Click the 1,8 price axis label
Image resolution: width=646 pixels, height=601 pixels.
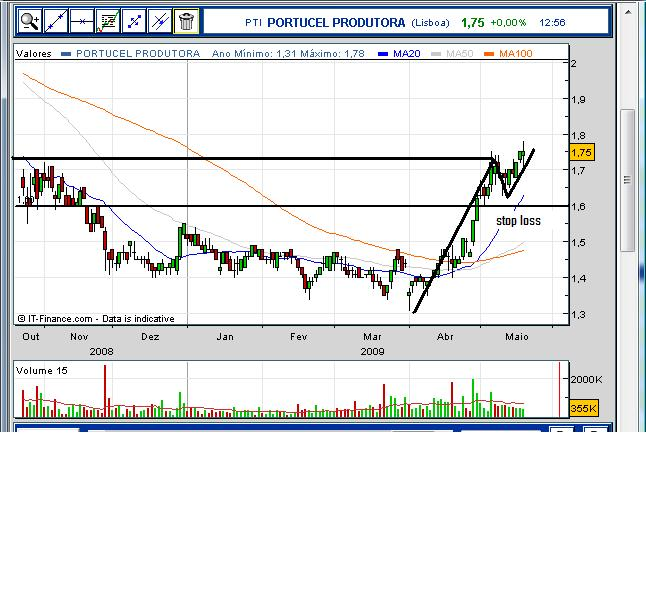578,135
